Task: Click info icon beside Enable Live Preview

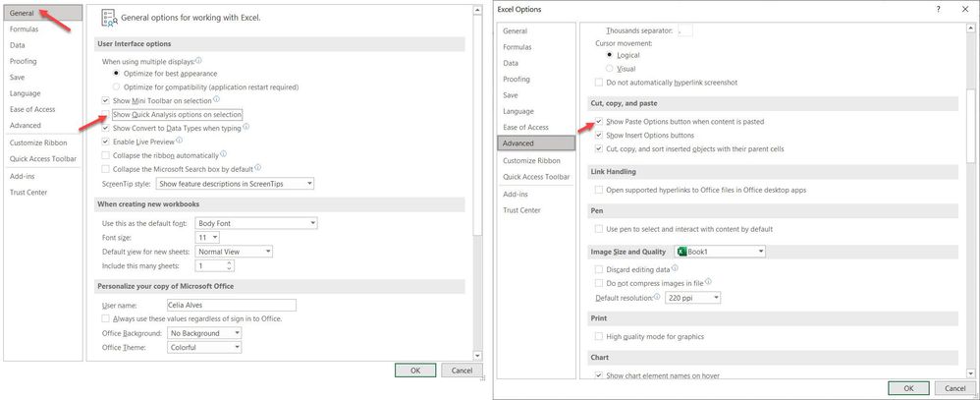Action: [x=180, y=141]
